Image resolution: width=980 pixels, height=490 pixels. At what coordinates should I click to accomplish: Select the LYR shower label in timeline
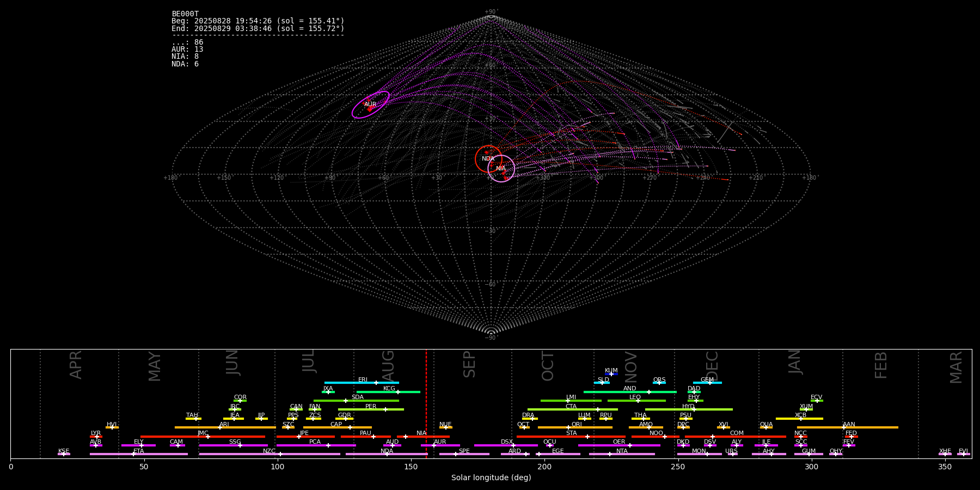point(96,433)
